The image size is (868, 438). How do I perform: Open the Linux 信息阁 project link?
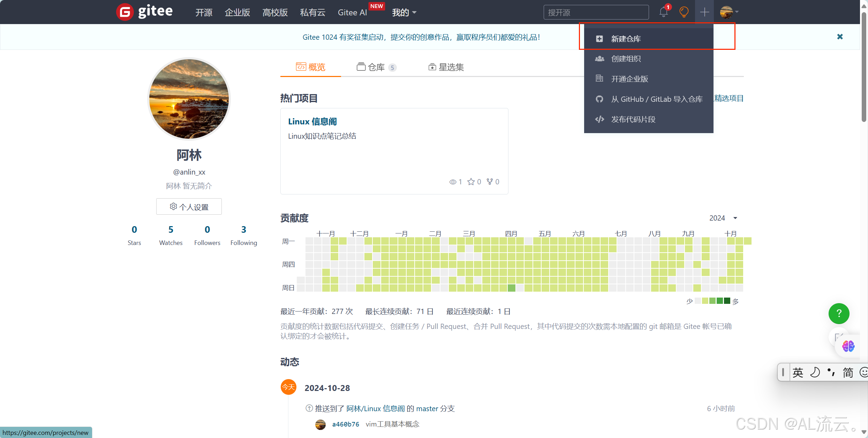click(312, 122)
